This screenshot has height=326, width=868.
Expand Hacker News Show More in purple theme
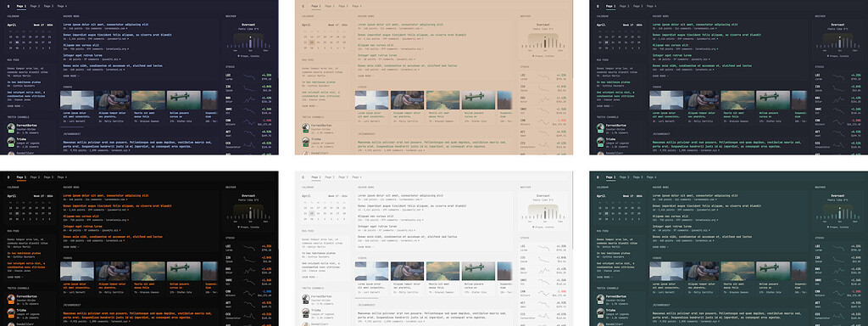(70, 76)
